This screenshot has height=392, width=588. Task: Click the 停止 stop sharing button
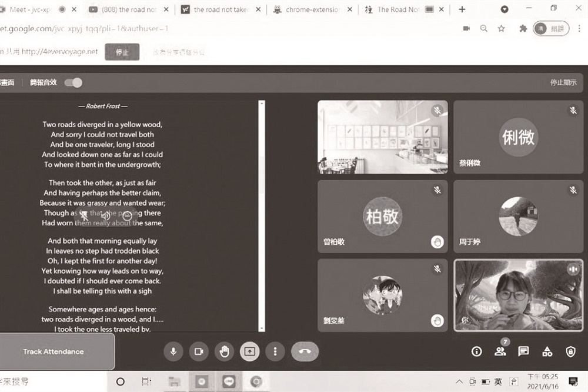122,52
